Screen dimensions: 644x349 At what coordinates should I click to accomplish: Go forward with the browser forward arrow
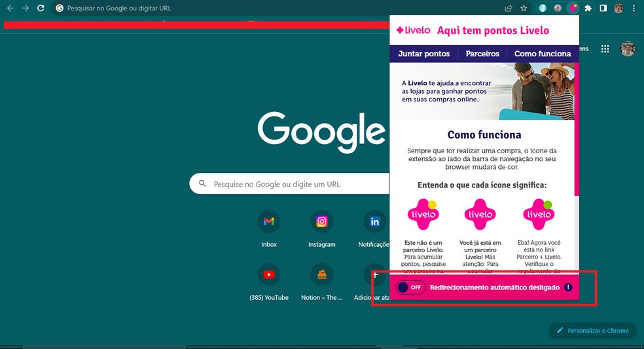click(x=26, y=8)
